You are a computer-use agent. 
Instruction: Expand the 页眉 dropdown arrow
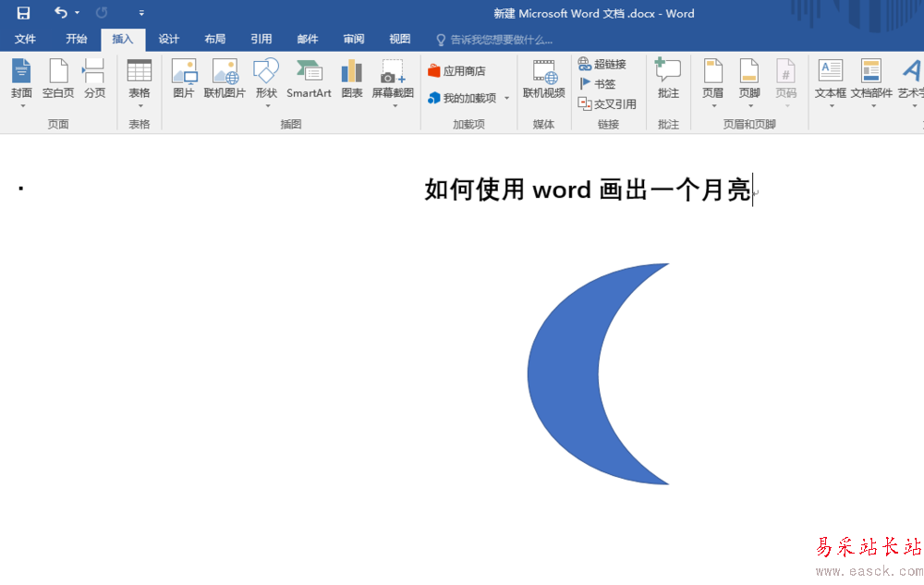[714, 106]
